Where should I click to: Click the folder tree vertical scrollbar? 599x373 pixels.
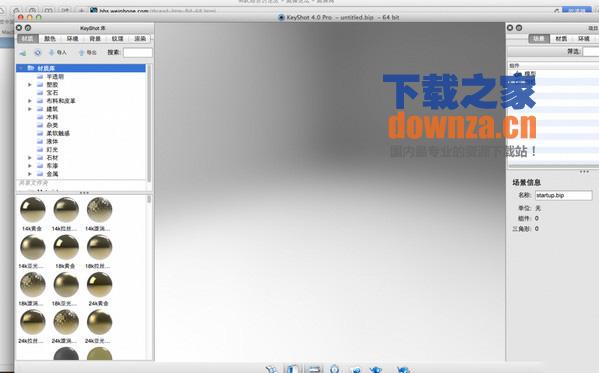click(x=149, y=122)
